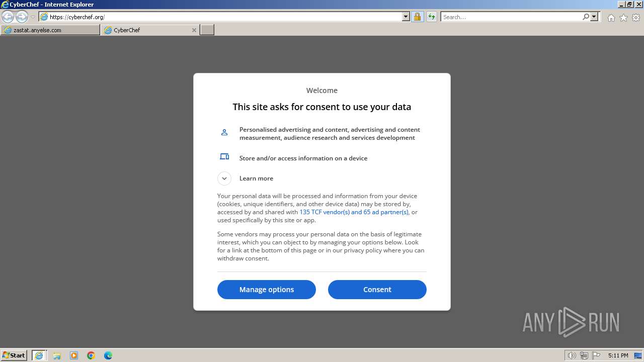The image size is (644, 362).
Task: Click the Manage options button
Action: [267, 290]
